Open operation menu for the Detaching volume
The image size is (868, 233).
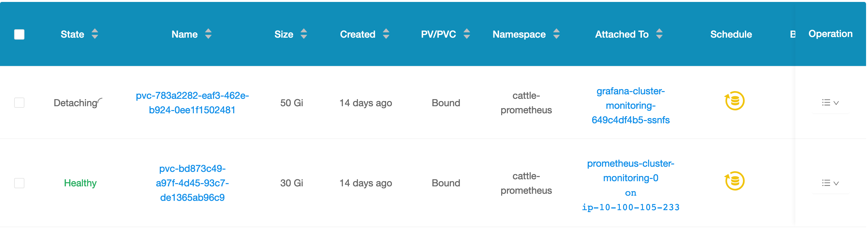point(830,103)
